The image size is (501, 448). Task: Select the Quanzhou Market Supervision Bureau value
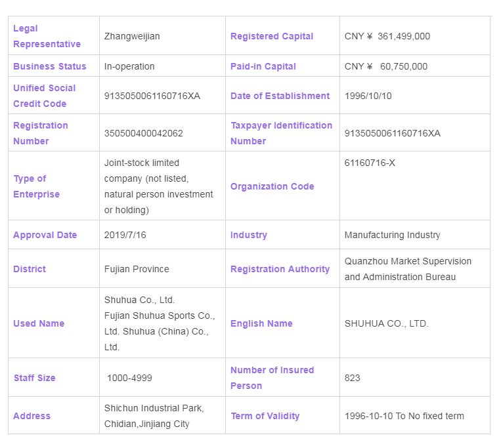(x=408, y=269)
